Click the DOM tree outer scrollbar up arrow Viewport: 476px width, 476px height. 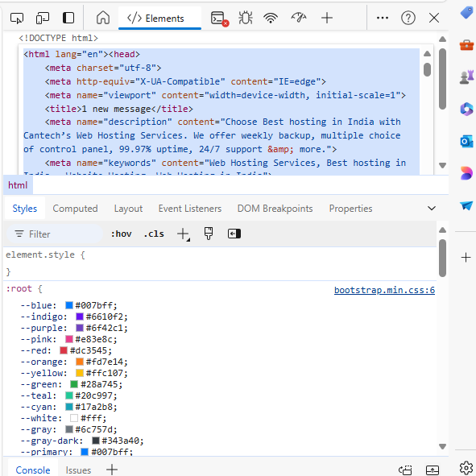(x=442, y=39)
